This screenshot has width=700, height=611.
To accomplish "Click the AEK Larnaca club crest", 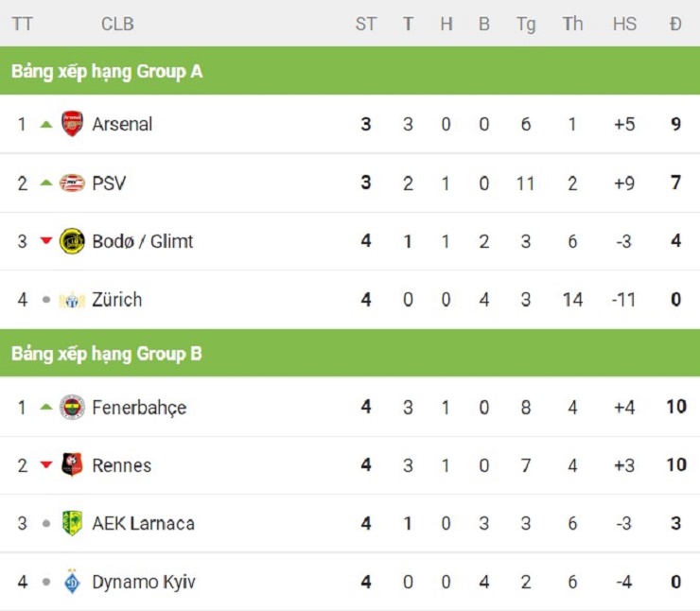I will click(72, 523).
